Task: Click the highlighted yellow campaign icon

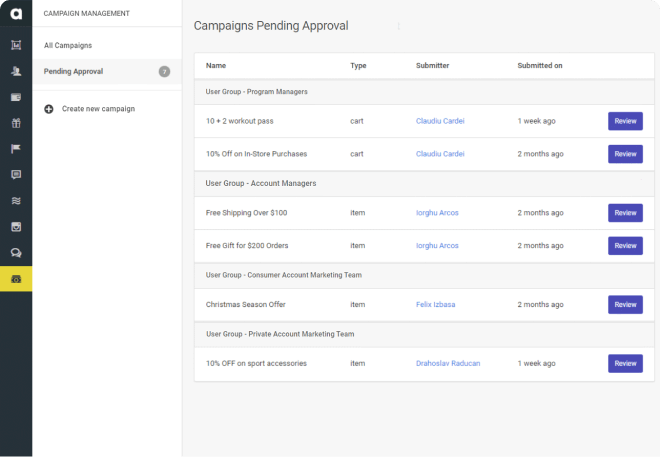Action: [x=16, y=279]
